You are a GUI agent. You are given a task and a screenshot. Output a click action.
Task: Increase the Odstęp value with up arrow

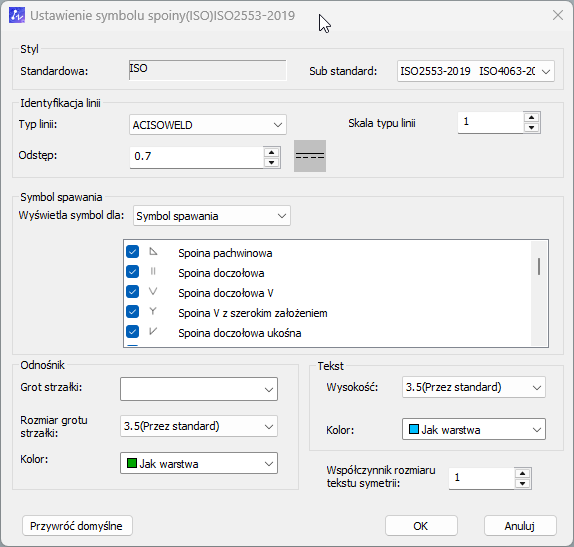(271, 153)
